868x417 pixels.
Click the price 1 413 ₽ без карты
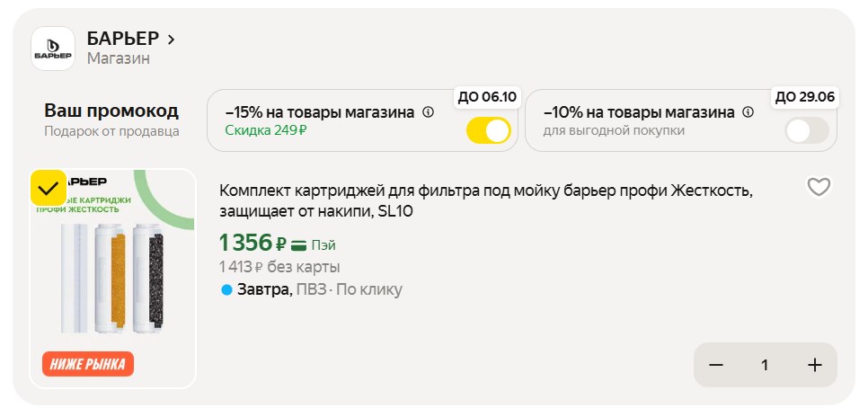(279, 267)
